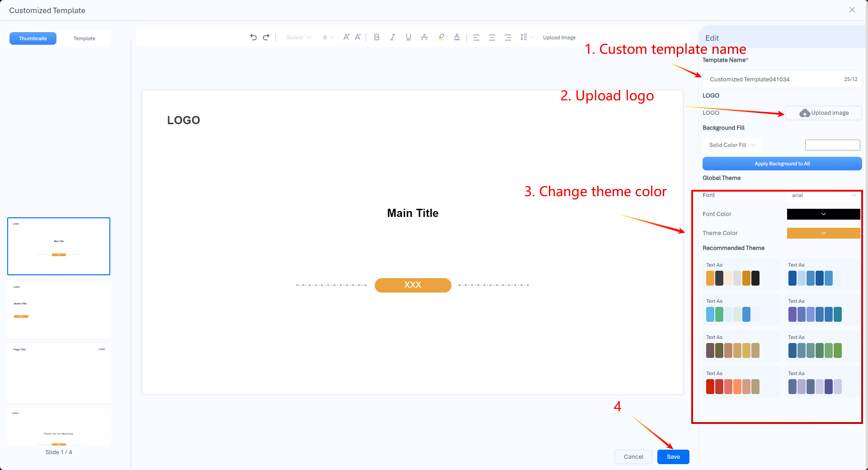Toggle italic formatting
Viewport: 868px width, 470px height.
[392, 37]
